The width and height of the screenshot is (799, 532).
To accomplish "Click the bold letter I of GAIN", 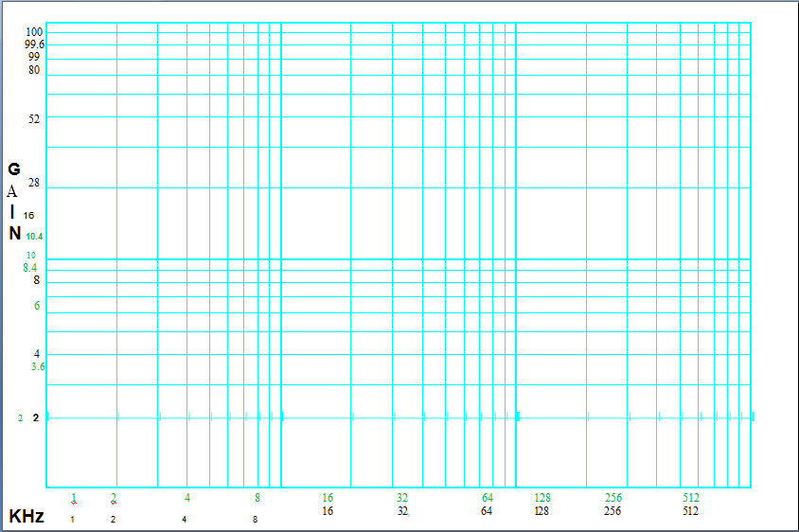I will [x=12, y=212].
